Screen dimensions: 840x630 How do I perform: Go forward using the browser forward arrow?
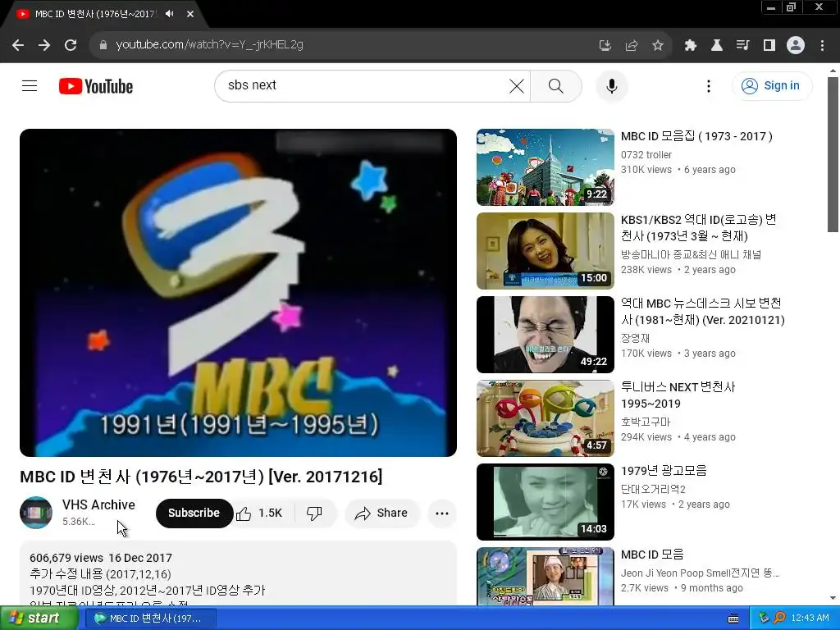44,45
